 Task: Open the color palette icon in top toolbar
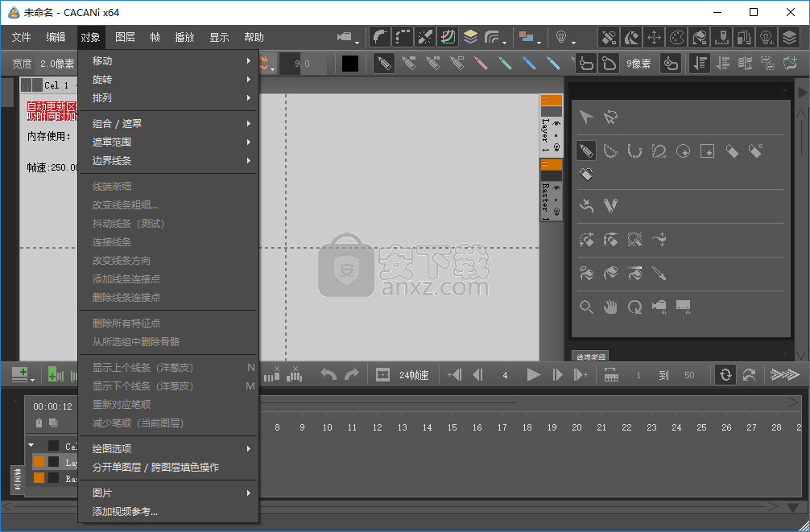676,38
